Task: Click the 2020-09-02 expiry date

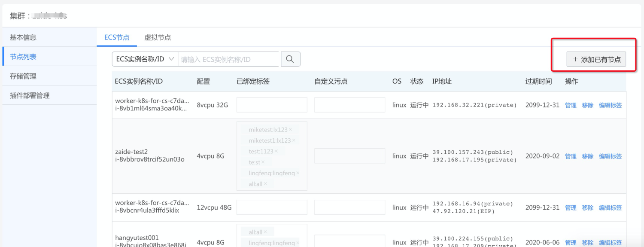Action: point(542,156)
